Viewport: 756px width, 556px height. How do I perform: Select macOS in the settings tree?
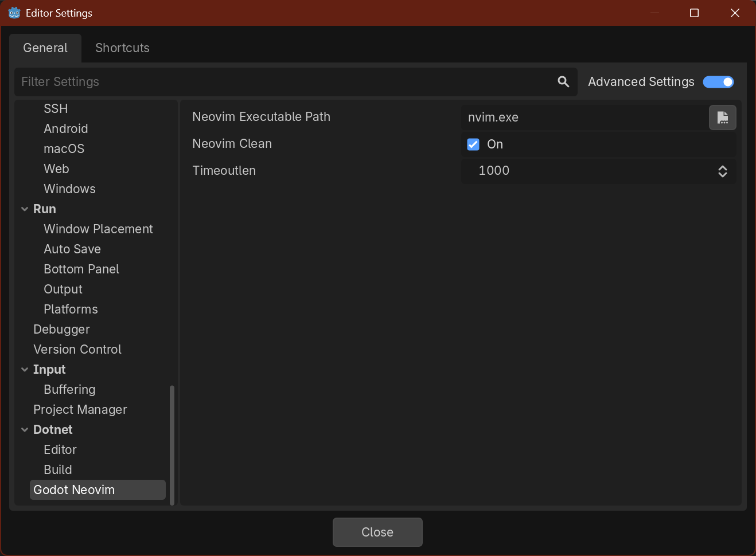click(64, 149)
